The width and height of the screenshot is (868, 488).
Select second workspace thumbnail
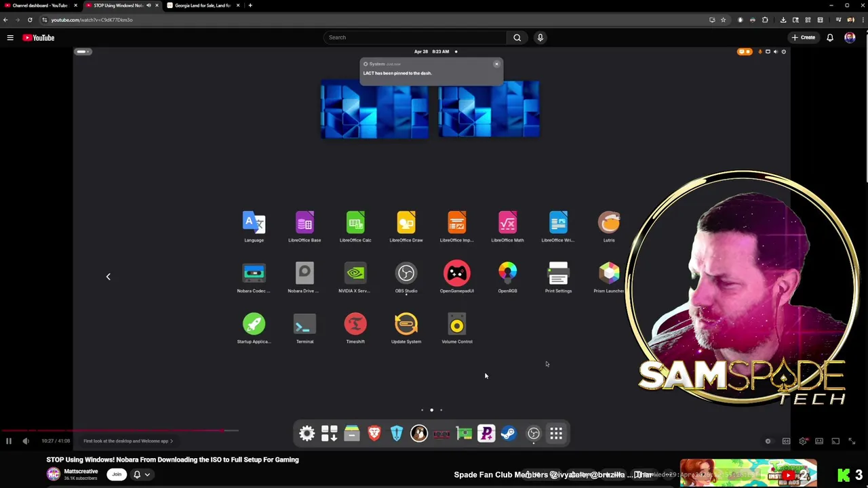[489, 109]
